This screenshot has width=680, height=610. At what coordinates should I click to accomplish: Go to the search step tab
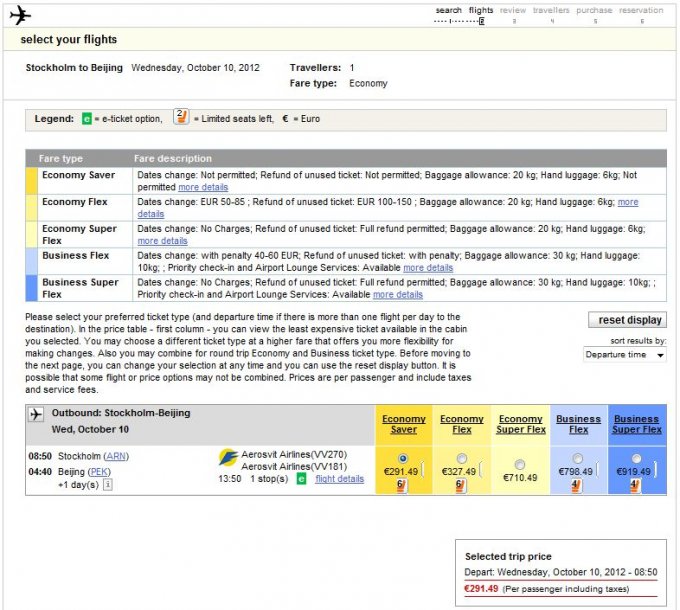(448, 11)
